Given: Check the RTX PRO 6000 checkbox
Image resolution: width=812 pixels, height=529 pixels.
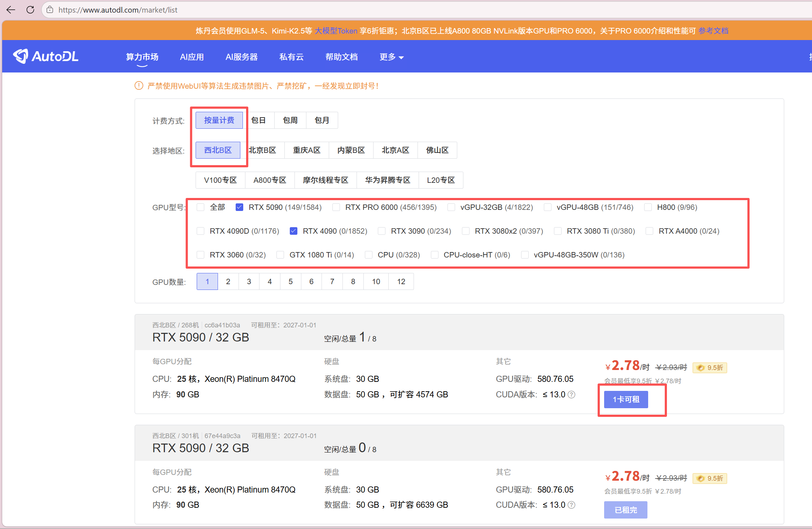Looking at the screenshot, I should coord(336,207).
